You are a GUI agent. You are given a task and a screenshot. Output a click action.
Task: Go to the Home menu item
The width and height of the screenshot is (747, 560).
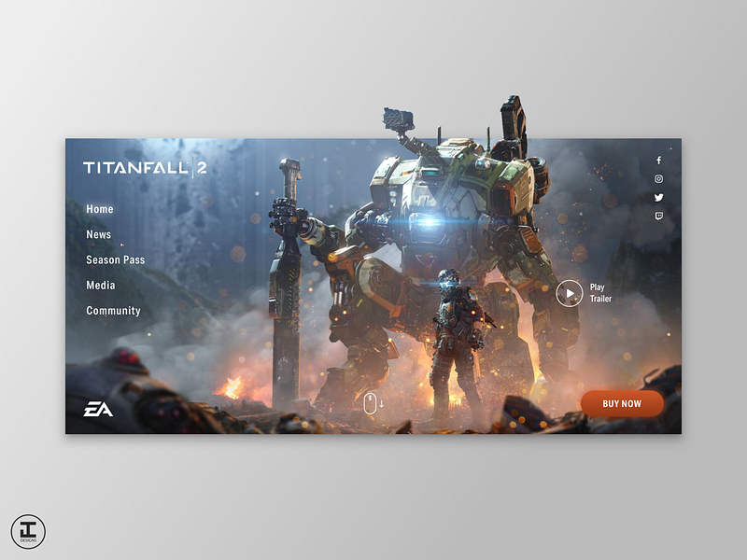(x=100, y=209)
